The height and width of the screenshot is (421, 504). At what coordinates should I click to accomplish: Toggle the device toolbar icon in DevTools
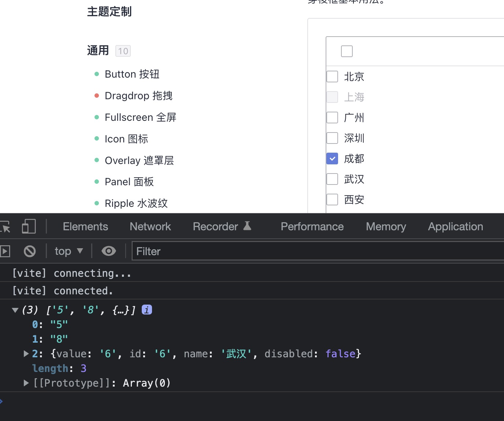(29, 226)
